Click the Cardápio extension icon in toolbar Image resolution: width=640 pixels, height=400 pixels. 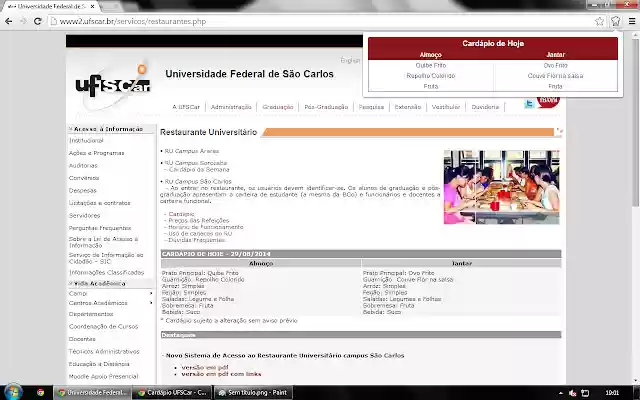click(x=616, y=21)
